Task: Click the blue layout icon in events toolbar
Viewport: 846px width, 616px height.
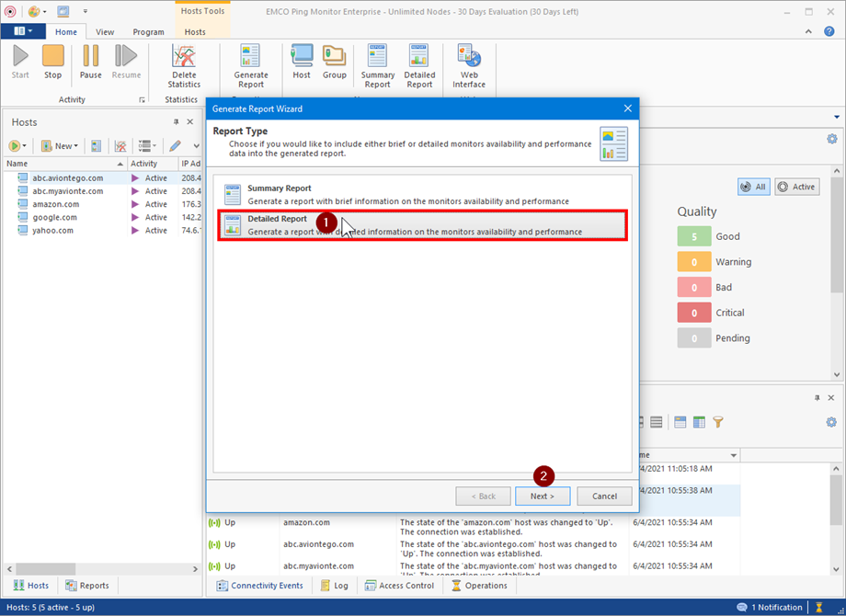Action: tap(680, 422)
